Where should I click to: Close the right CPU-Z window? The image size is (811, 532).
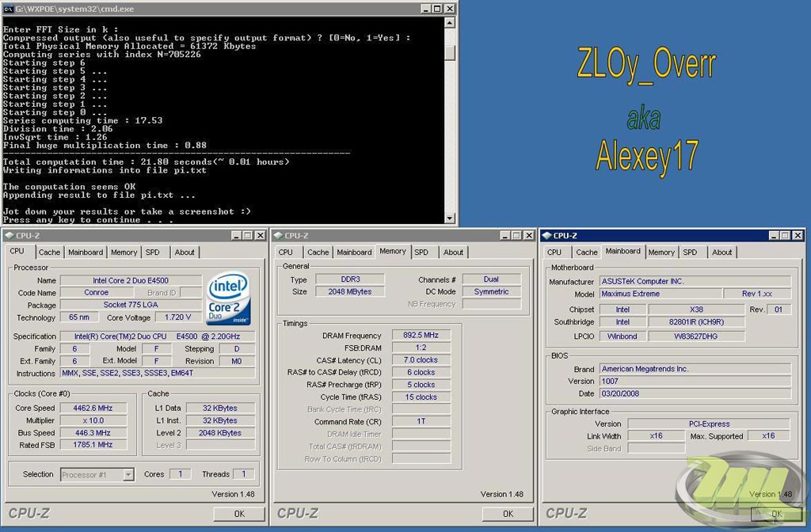(797, 235)
